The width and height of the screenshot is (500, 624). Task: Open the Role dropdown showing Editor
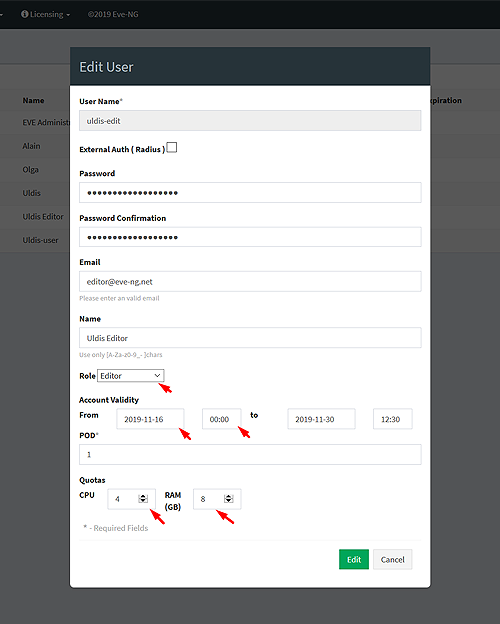tap(131, 376)
